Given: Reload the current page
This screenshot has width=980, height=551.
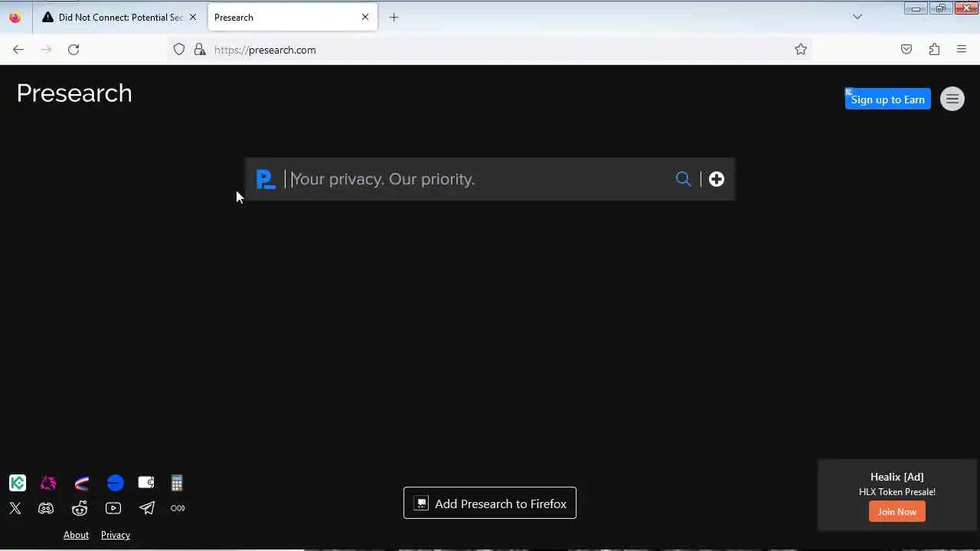Looking at the screenshot, I should pos(73,50).
